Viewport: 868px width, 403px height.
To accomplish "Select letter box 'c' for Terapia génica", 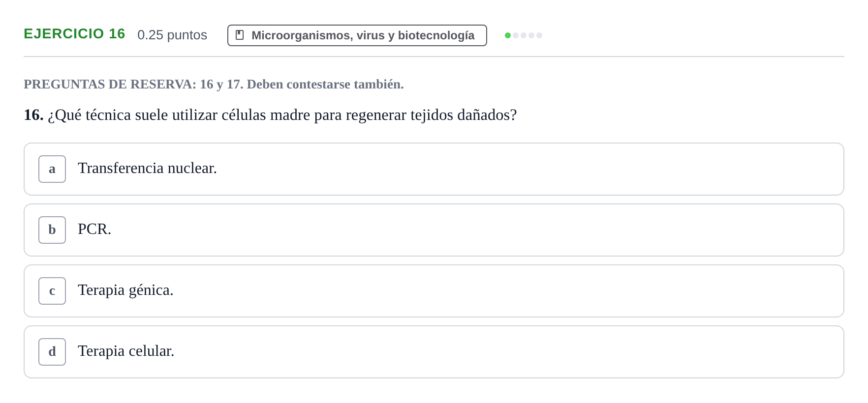I will tap(52, 291).
